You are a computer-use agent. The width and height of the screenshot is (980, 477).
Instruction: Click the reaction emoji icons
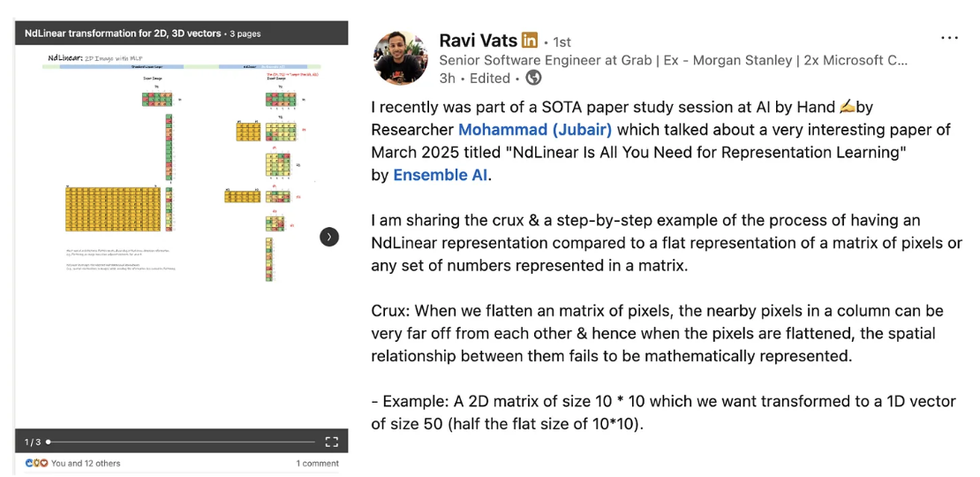point(36,463)
